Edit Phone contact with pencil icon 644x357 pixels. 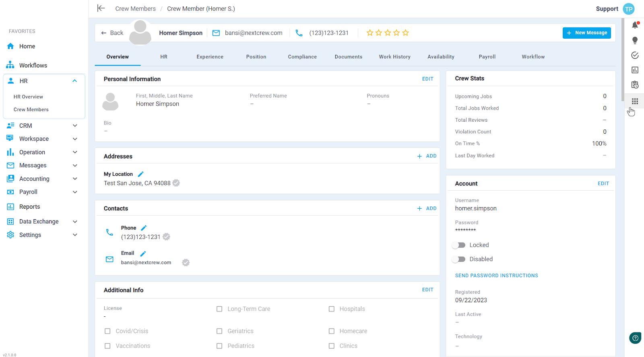coord(144,228)
